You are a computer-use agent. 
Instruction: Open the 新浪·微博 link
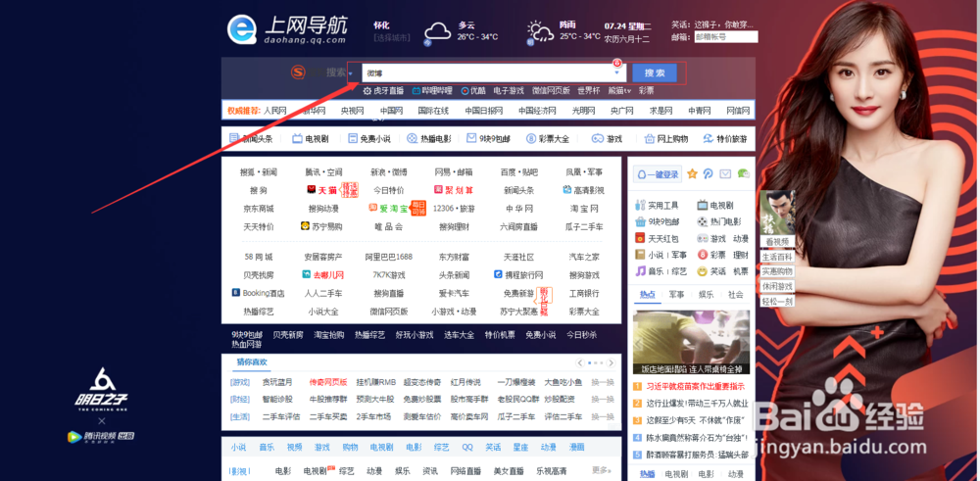(x=388, y=172)
